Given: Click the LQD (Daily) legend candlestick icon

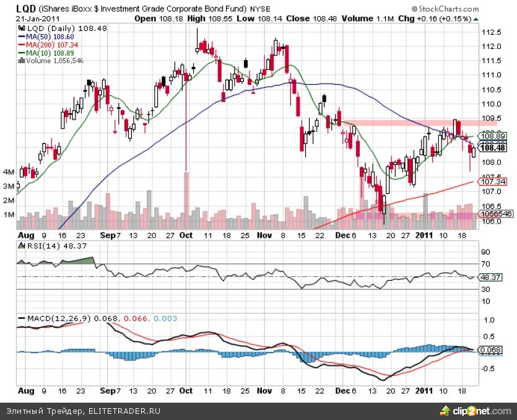Looking at the screenshot, I should point(20,28).
